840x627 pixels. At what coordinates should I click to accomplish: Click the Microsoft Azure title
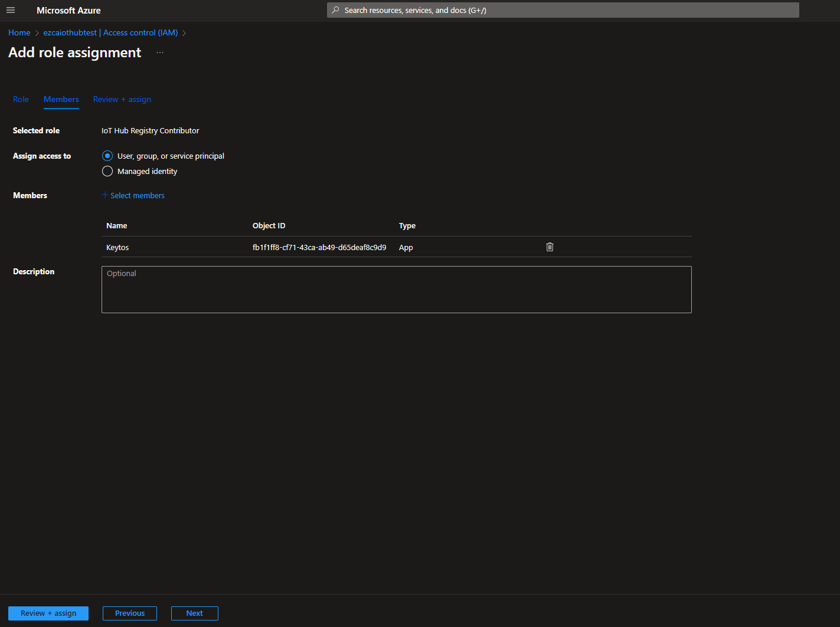click(68, 10)
